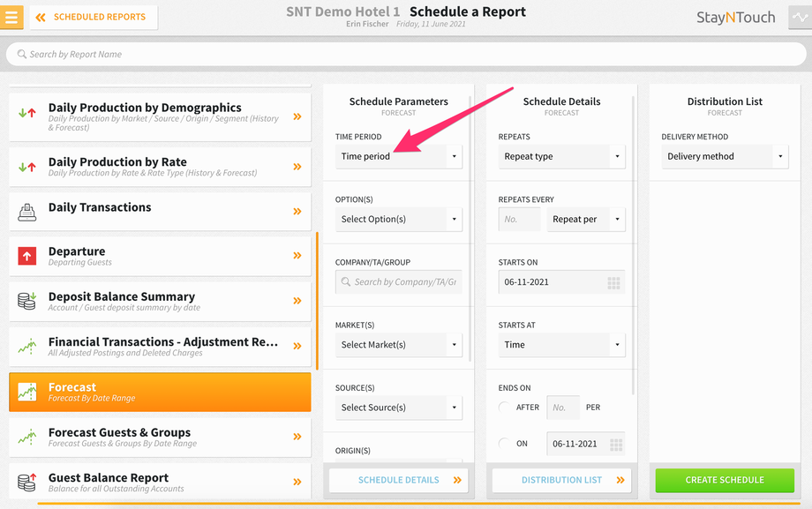The height and width of the screenshot is (509, 812).
Task: Select the Ends On ON radio button
Action: pos(504,443)
